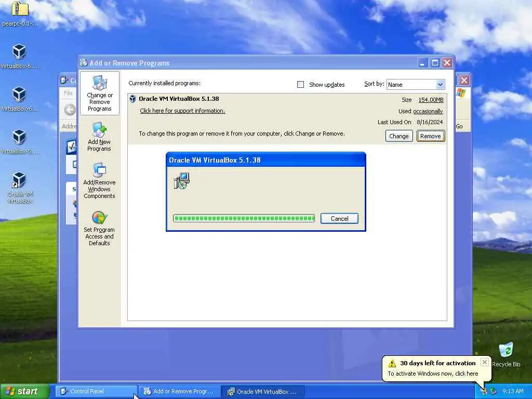Minimize the Add or Remove Programs window
This screenshot has width=532, height=399.
pyautogui.click(x=422, y=62)
